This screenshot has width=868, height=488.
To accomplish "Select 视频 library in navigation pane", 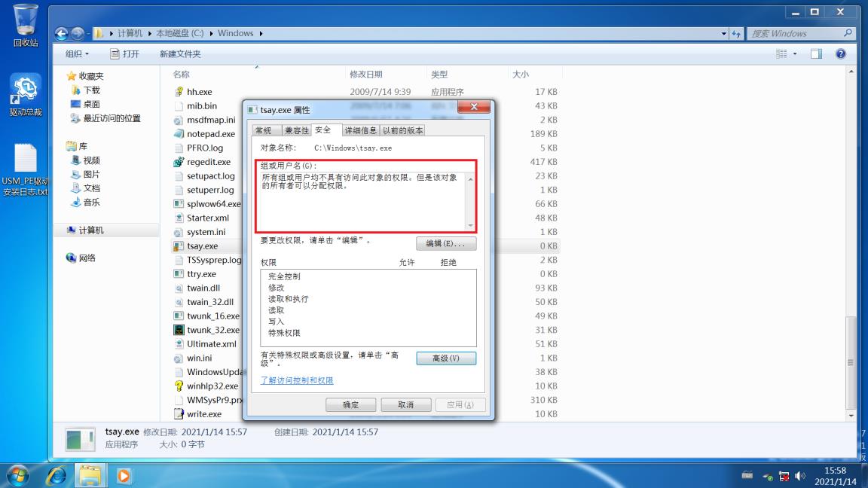I will (86, 160).
